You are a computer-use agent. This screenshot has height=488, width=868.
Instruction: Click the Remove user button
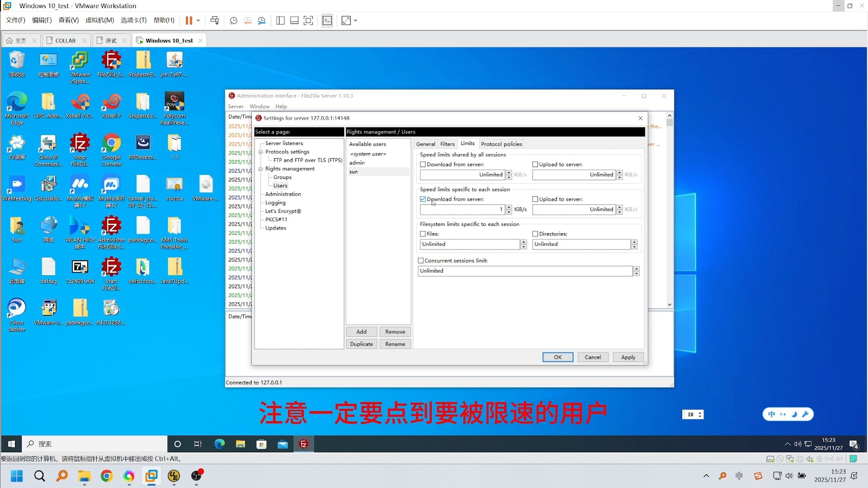(395, 332)
